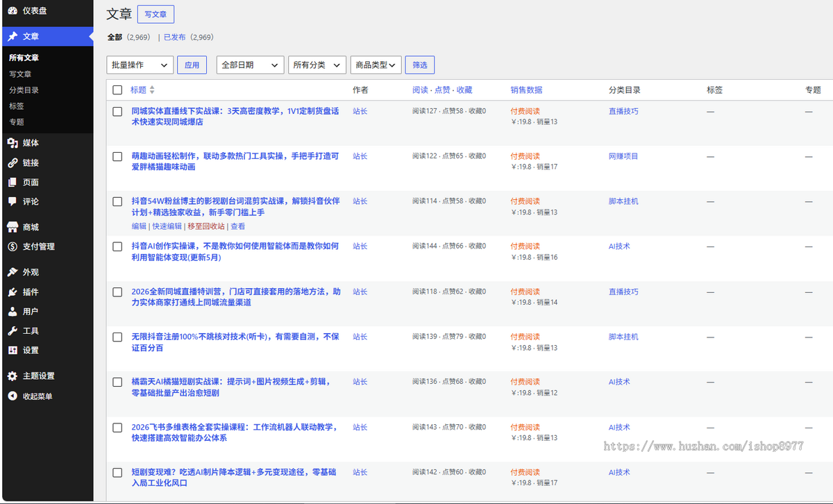The width and height of the screenshot is (833, 504).
Task: Click the 商城 shop icon
Action: (x=12, y=227)
